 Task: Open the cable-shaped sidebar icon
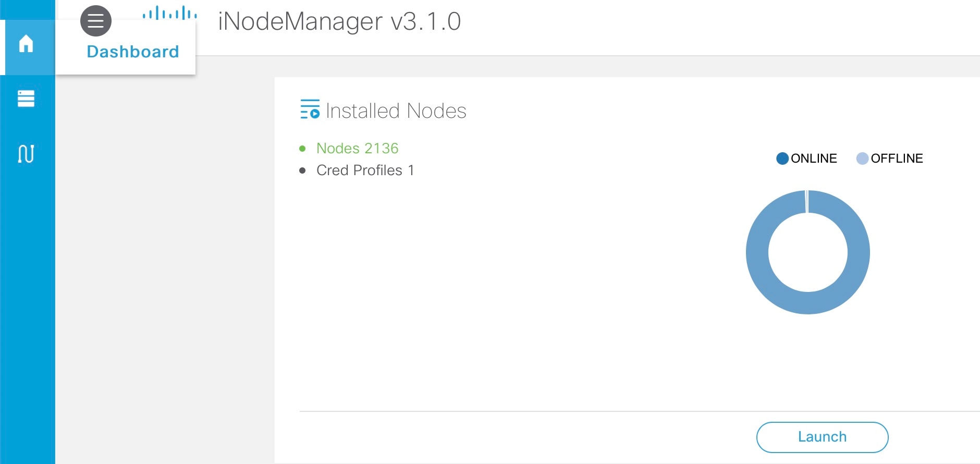(26, 154)
